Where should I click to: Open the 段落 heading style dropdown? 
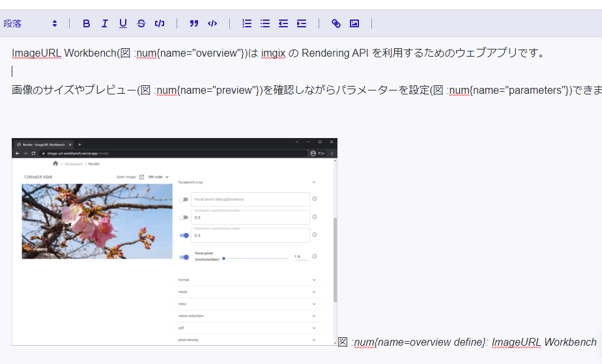[31, 24]
